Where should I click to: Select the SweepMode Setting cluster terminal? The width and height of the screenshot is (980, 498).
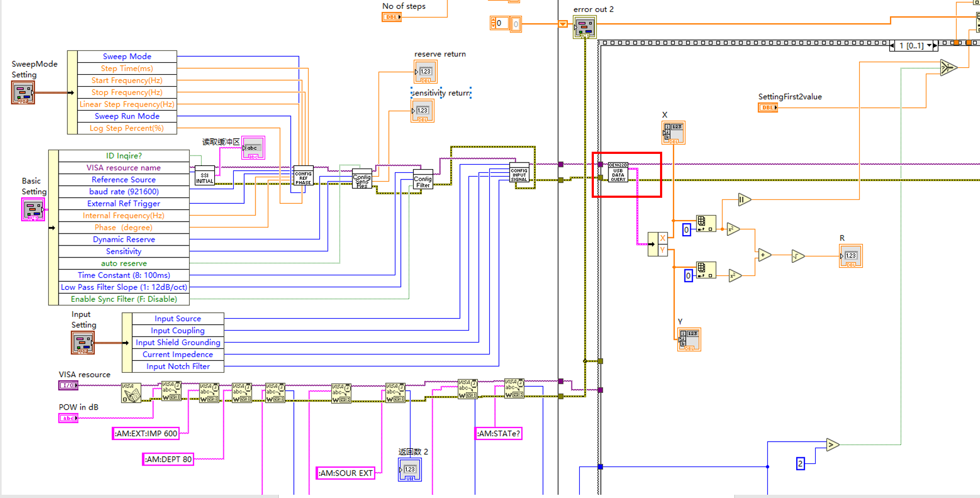click(23, 93)
